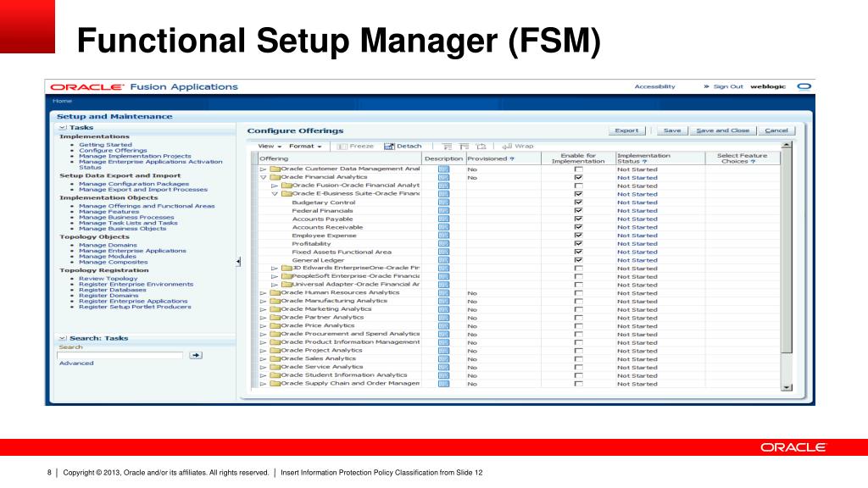The image size is (868, 488).
Task: Click the Accessibility link
Action: [x=655, y=86]
